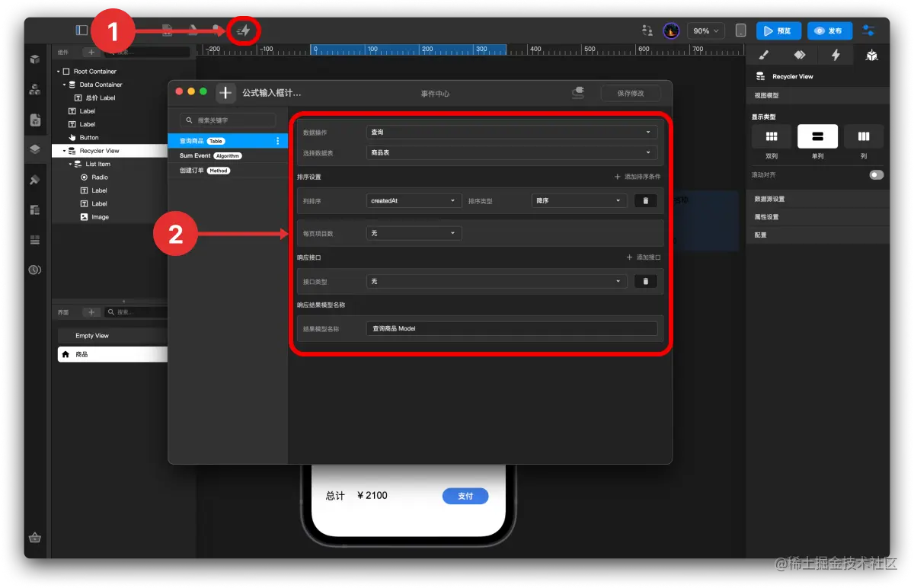Select the 创建订单 Method entry
Image resolution: width=914 pixels, height=588 pixels.
[x=228, y=171]
